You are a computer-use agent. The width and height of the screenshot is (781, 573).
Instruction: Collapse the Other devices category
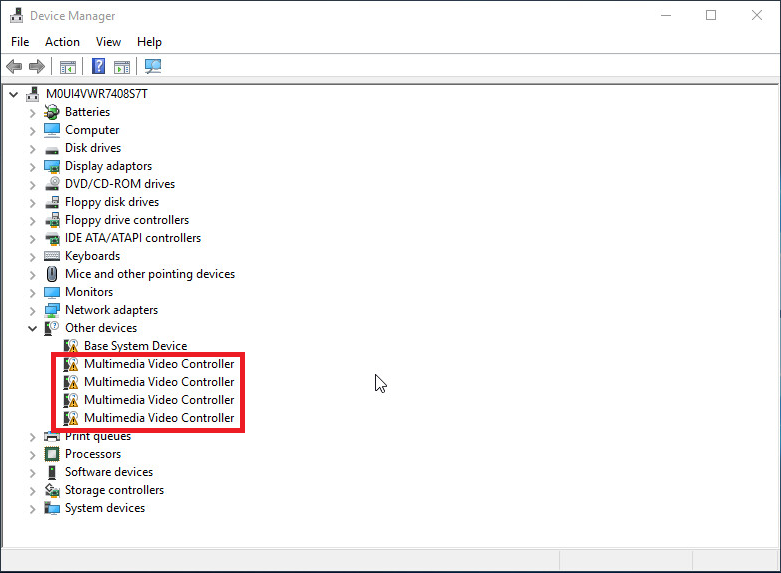coord(32,328)
